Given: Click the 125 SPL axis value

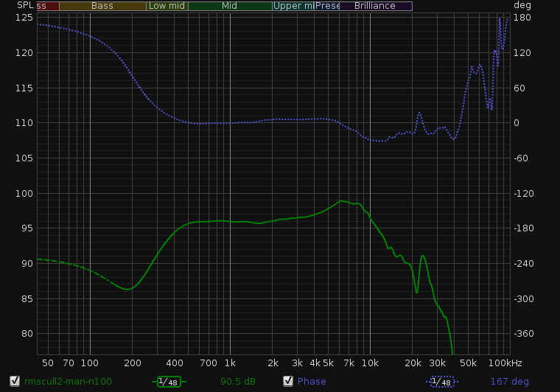Looking at the screenshot, I should click(24, 18).
